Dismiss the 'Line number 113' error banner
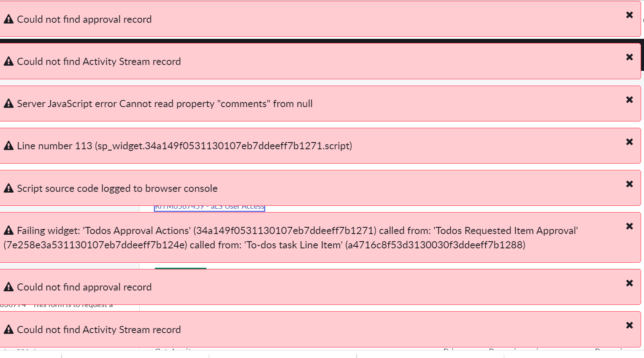 tap(629, 142)
